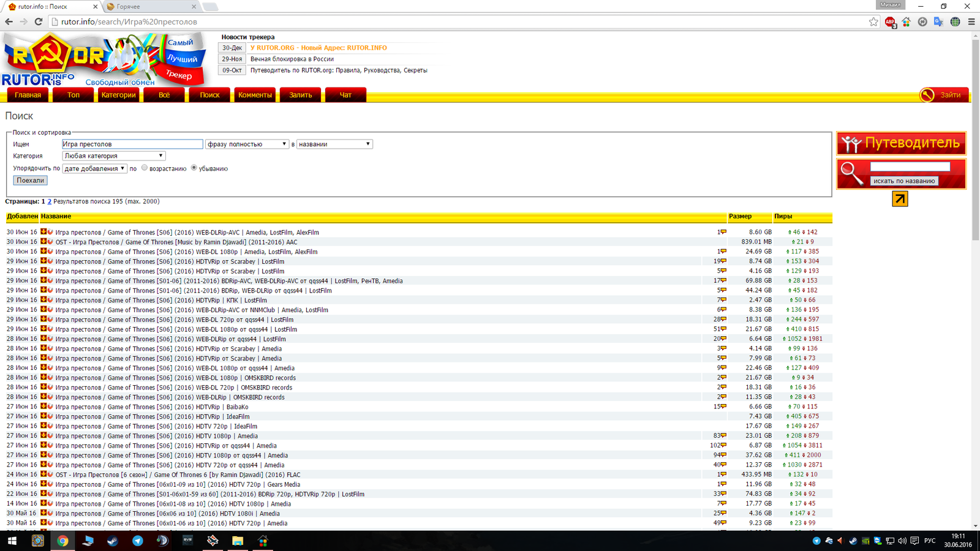Click comments icon of HDTVRip qqss44 Amedia row

click(723, 446)
